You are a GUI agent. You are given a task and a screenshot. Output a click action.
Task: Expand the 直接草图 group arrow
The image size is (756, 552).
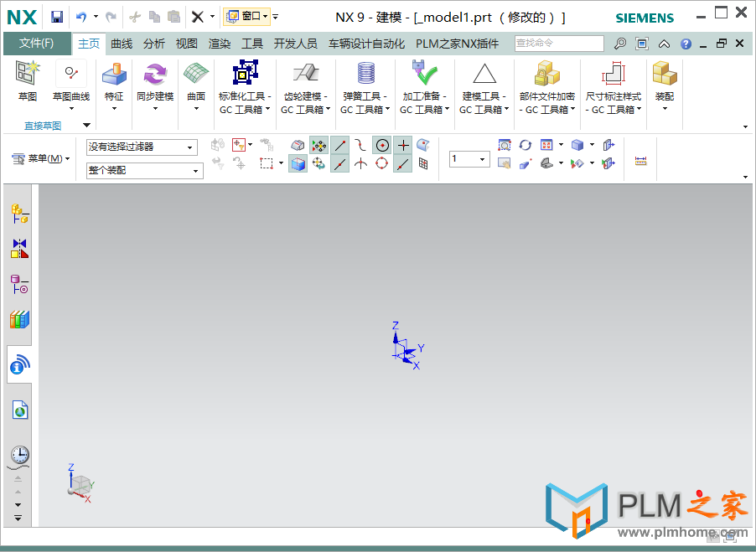87,126
